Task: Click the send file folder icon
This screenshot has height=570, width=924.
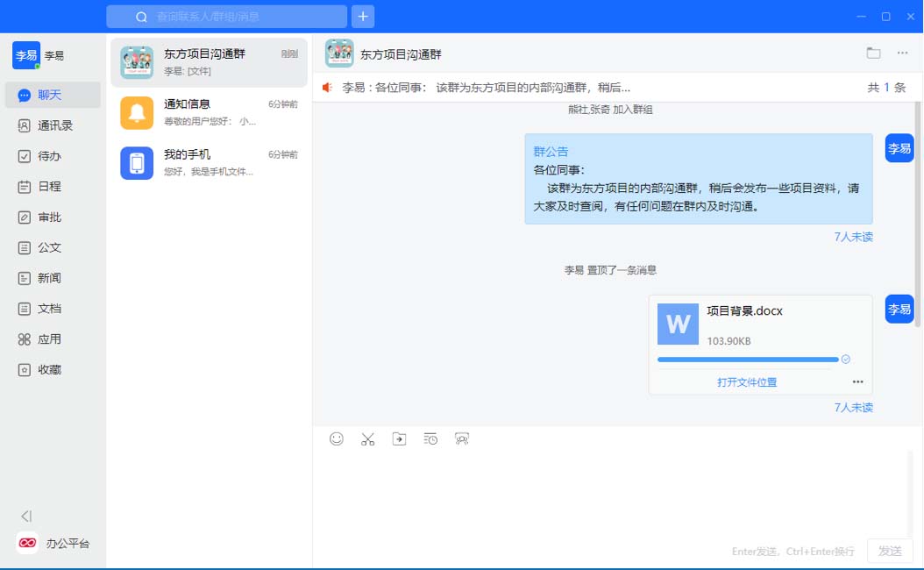Action: click(x=399, y=439)
